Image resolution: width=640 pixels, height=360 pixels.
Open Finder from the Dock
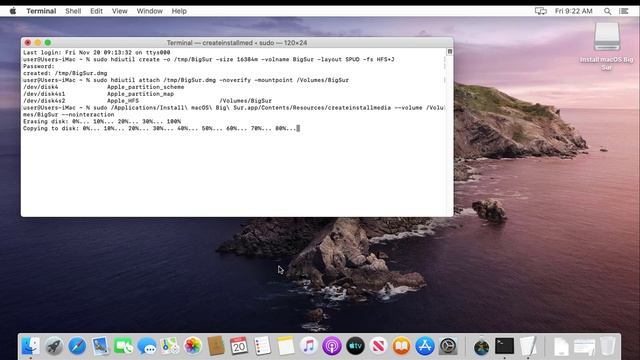[x=30, y=346]
